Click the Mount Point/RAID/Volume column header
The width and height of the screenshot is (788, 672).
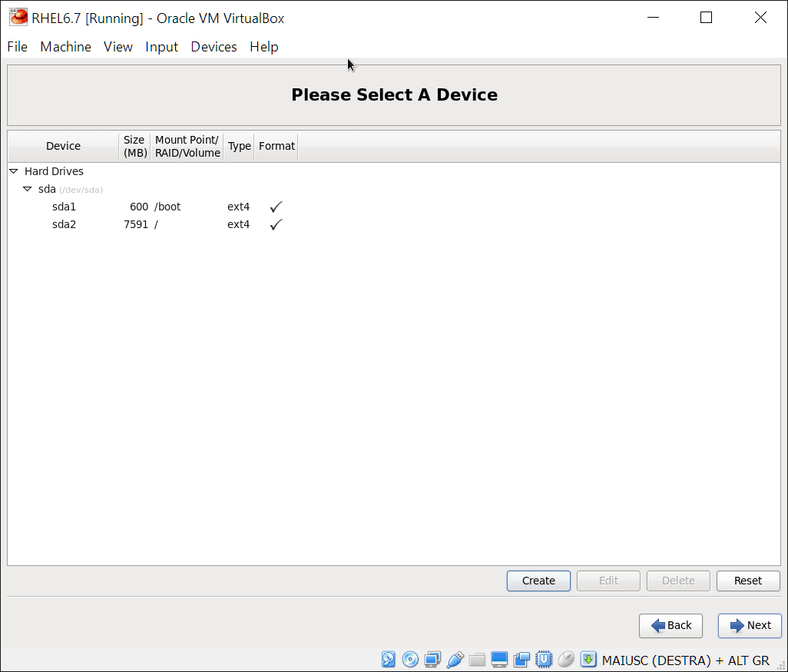click(x=187, y=146)
